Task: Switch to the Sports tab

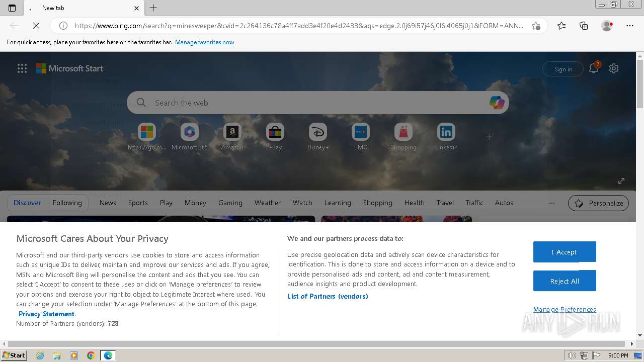Action: pos(138,203)
